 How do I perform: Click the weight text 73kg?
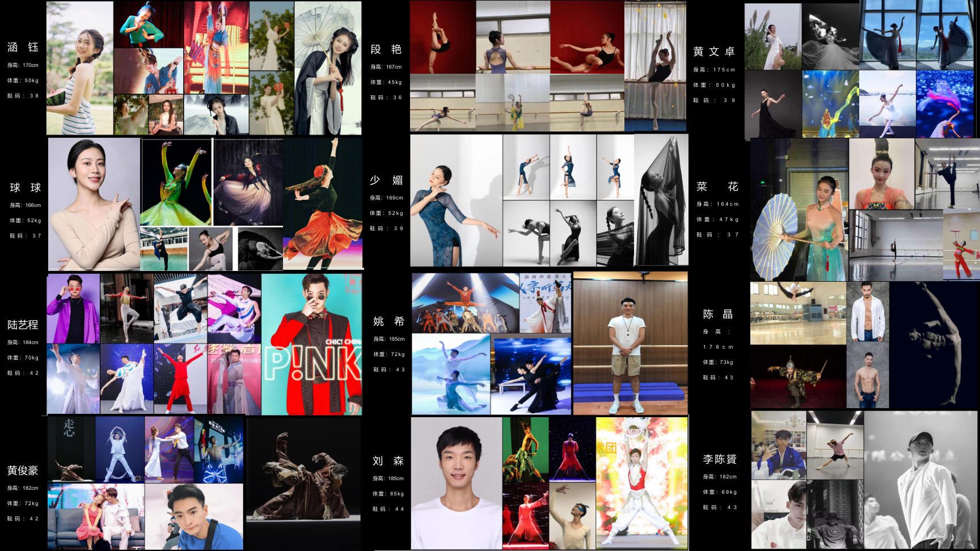[x=726, y=362]
